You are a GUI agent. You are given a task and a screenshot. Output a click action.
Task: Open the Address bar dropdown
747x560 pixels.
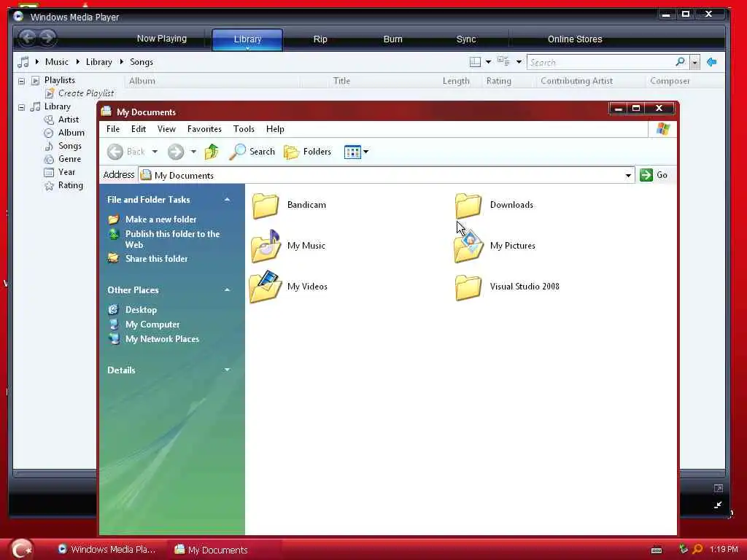628,176
